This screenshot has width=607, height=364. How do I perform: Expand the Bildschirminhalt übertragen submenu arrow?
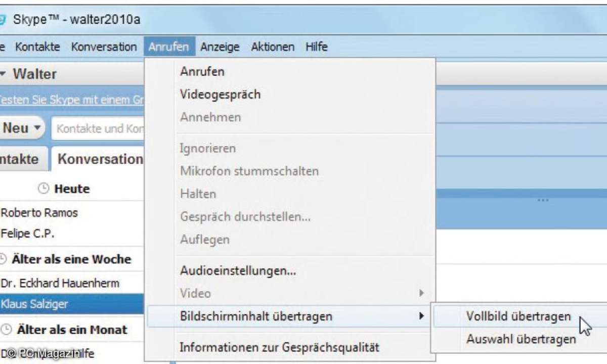[421, 316]
